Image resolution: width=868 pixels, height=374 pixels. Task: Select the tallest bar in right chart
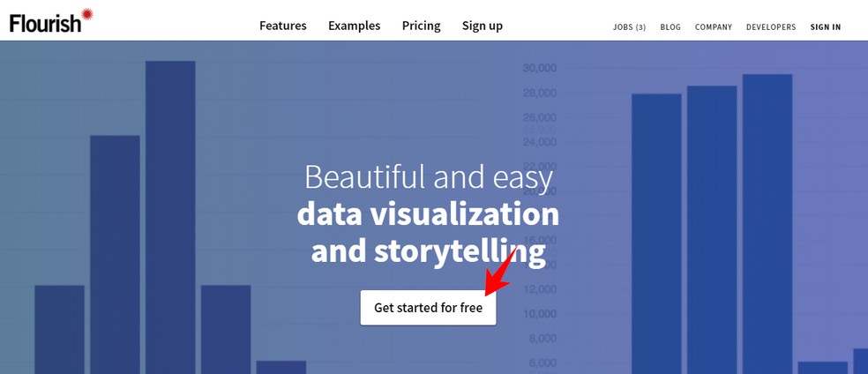(767, 221)
